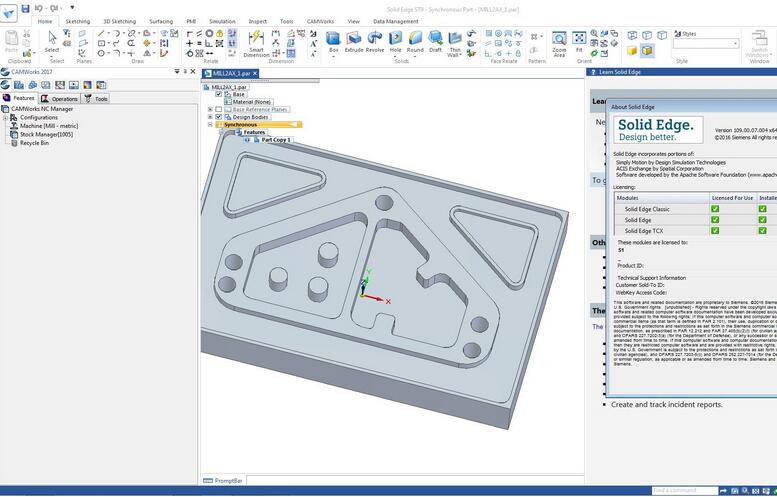Screen dimensions: 777x497
Task: Select the yellow shaded with edges view icon
Action: (647, 51)
